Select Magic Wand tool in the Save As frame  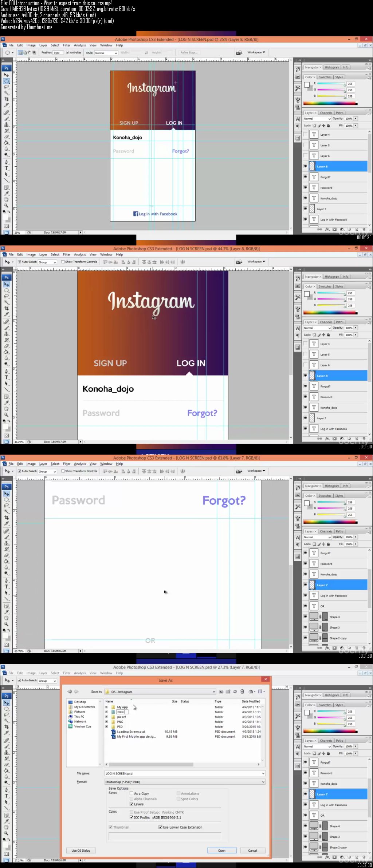[6, 721]
